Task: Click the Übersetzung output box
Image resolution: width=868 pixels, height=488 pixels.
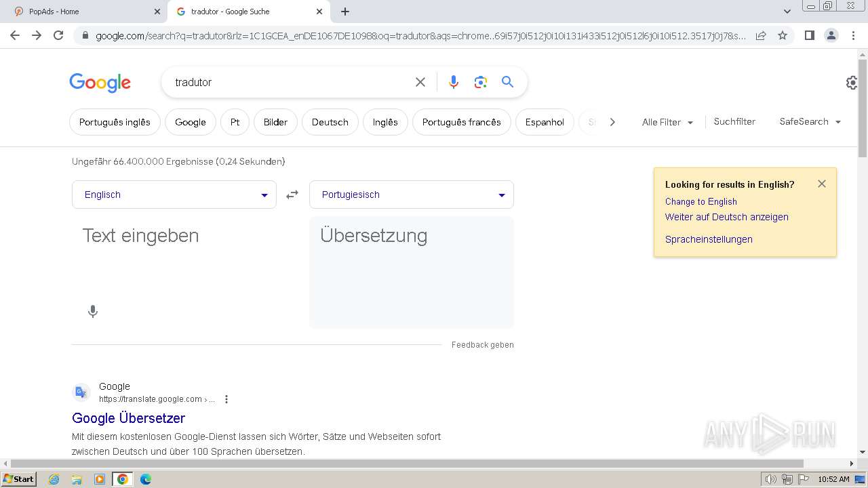Action: point(412,272)
